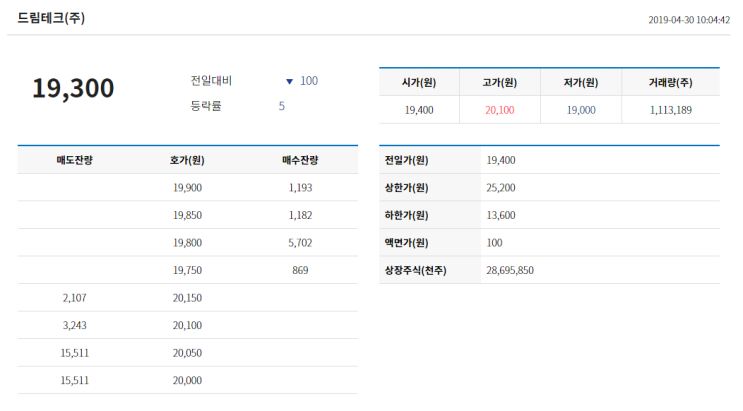Click the 전일대비 label
Screen dimensions: 743x411
[x=211, y=81]
